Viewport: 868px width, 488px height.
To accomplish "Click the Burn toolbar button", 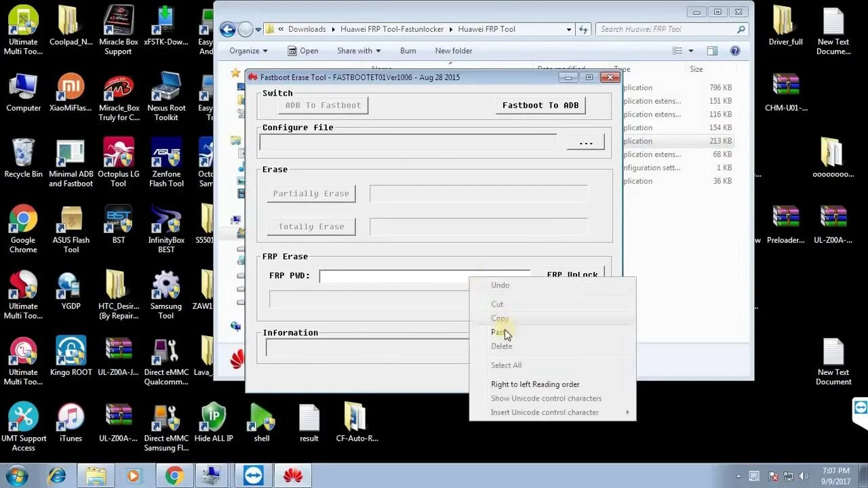I will click(408, 51).
